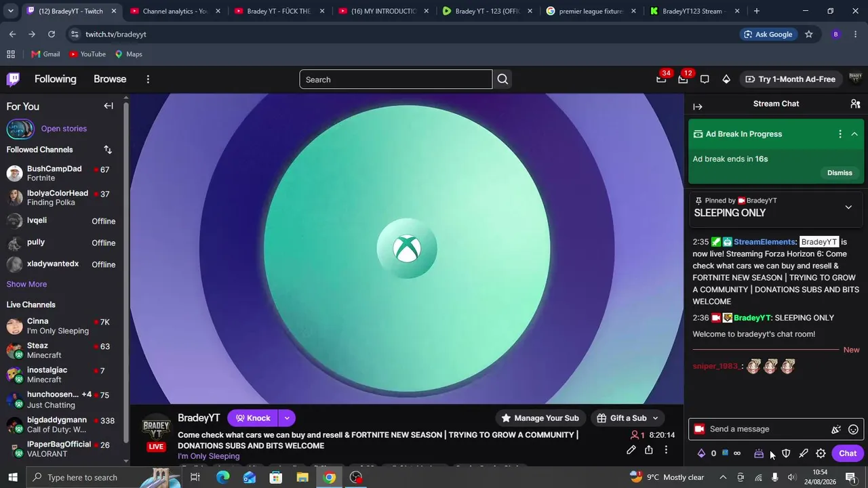Reload the Twitch page

(52, 34)
